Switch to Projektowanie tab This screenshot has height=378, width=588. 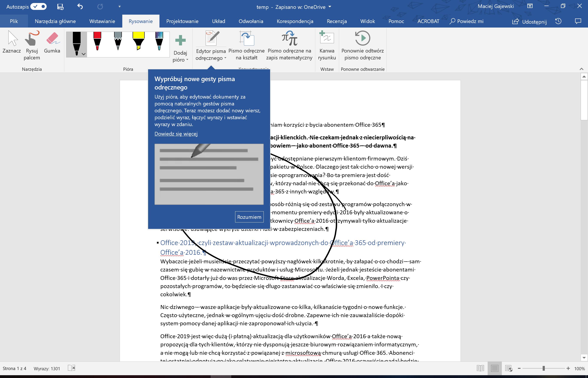[x=182, y=21]
